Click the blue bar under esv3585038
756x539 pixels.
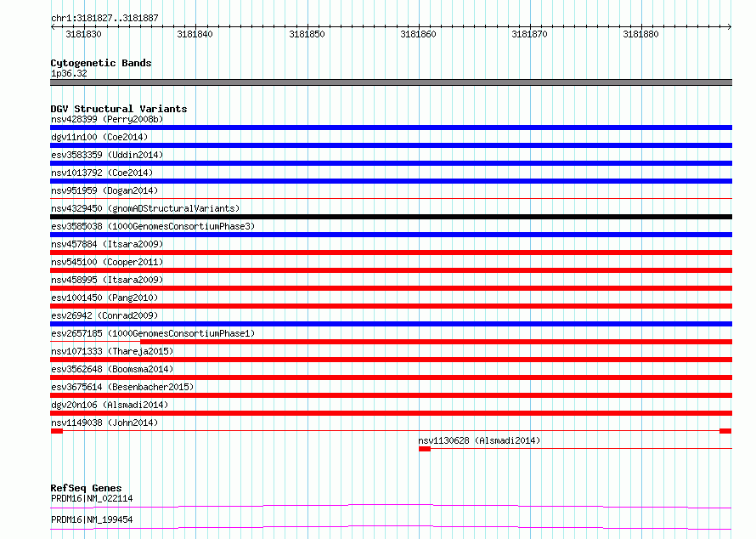[x=391, y=235]
